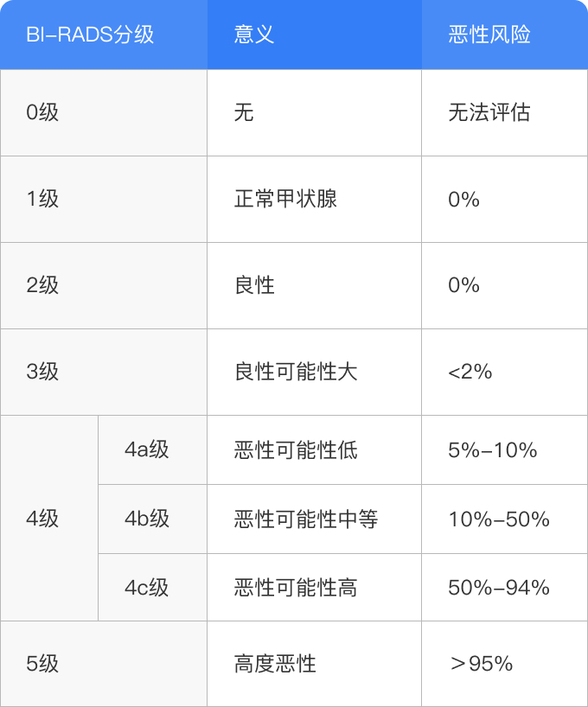Image resolution: width=588 pixels, height=707 pixels.
Task: Click the 1级 grade cell
Action: [43, 199]
